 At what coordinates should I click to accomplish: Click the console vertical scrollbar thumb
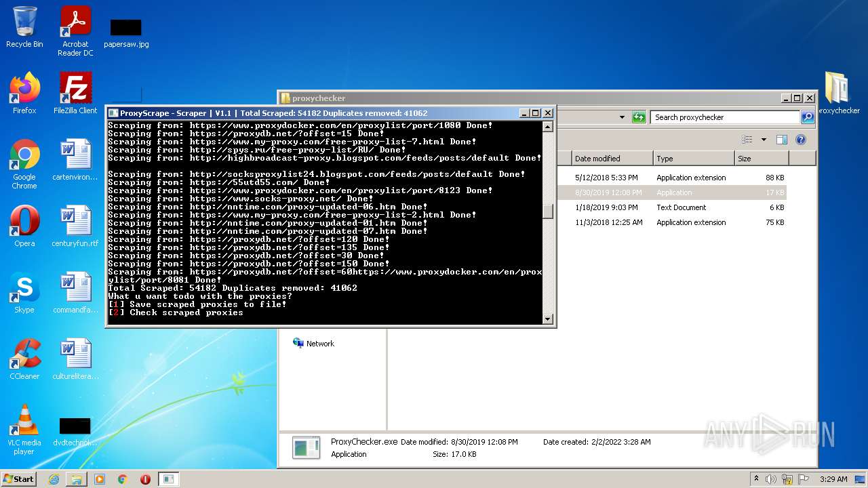(548, 211)
